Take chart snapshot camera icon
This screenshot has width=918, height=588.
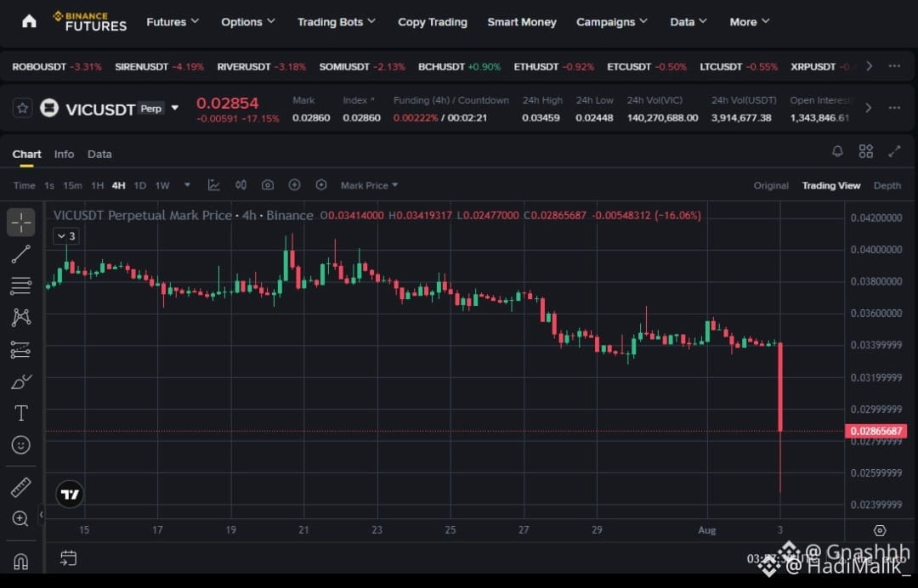pyautogui.click(x=268, y=185)
